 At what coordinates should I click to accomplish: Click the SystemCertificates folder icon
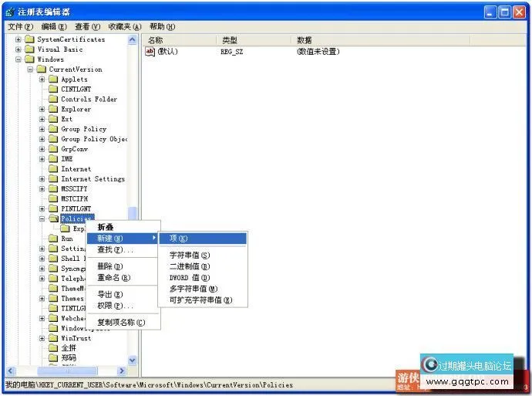(30, 39)
